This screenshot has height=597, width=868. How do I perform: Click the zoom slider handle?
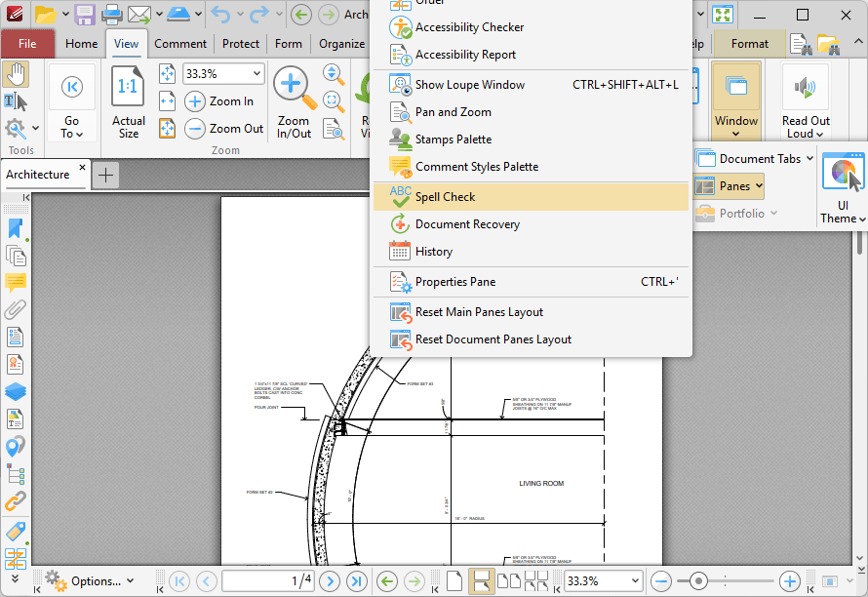[698, 581]
